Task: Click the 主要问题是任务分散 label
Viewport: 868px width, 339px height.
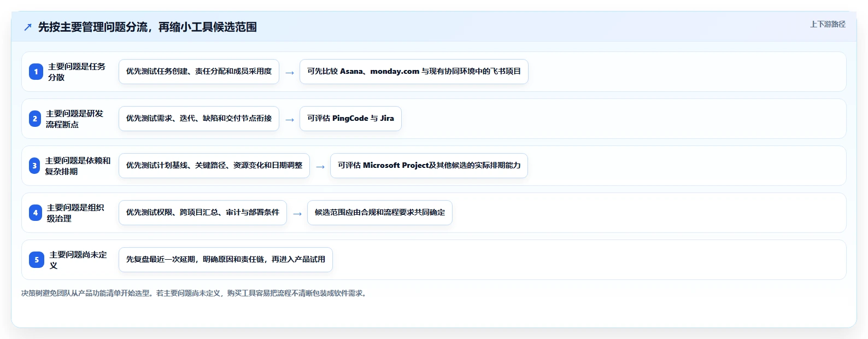Action: point(77,72)
